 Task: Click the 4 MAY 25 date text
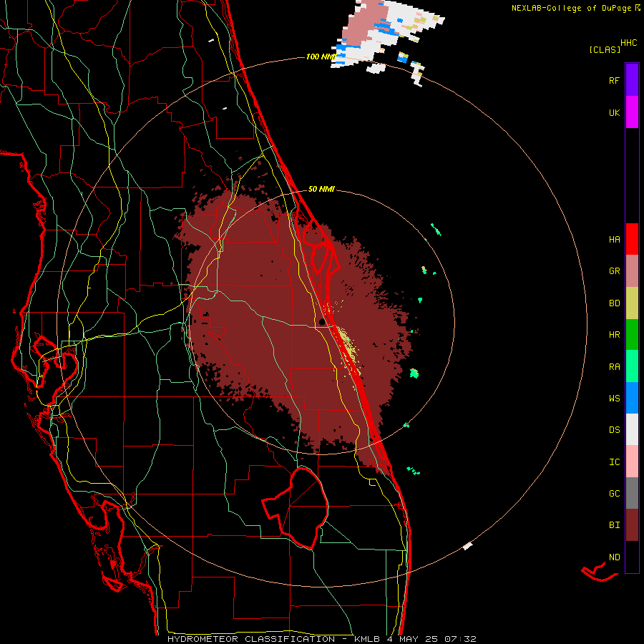(413, 639)
